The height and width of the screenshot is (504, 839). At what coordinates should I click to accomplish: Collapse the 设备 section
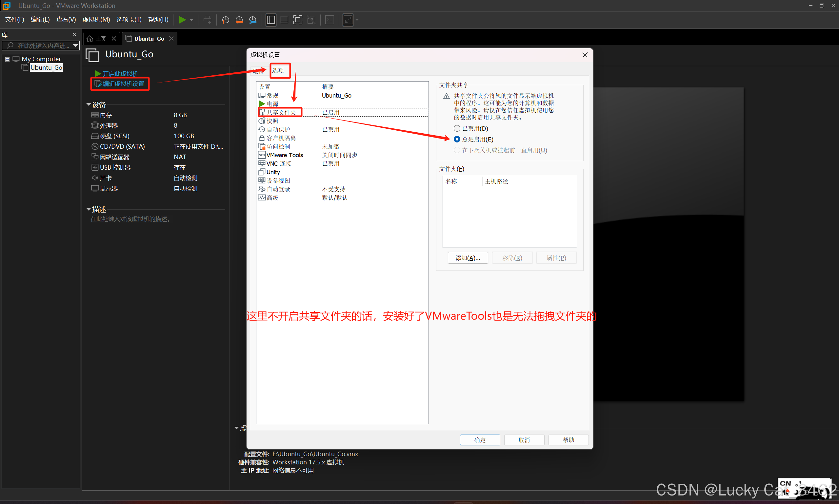coord(89,104)
